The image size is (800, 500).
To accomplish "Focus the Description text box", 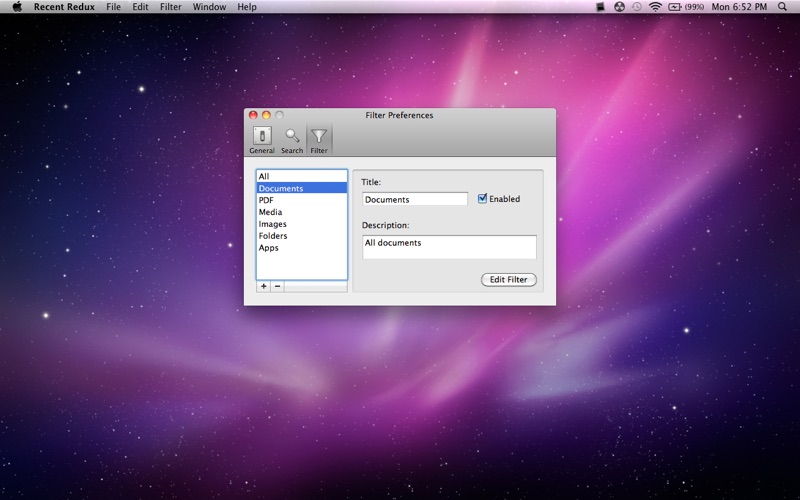I will pyautogui.click(x=449, y=247).
